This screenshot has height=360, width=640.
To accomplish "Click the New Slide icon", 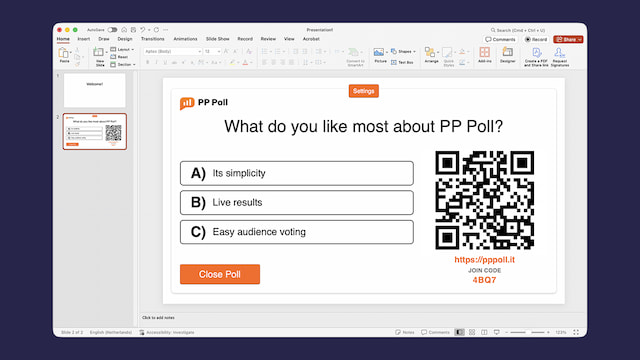I will pyautogui.click(x=98, y=52).
